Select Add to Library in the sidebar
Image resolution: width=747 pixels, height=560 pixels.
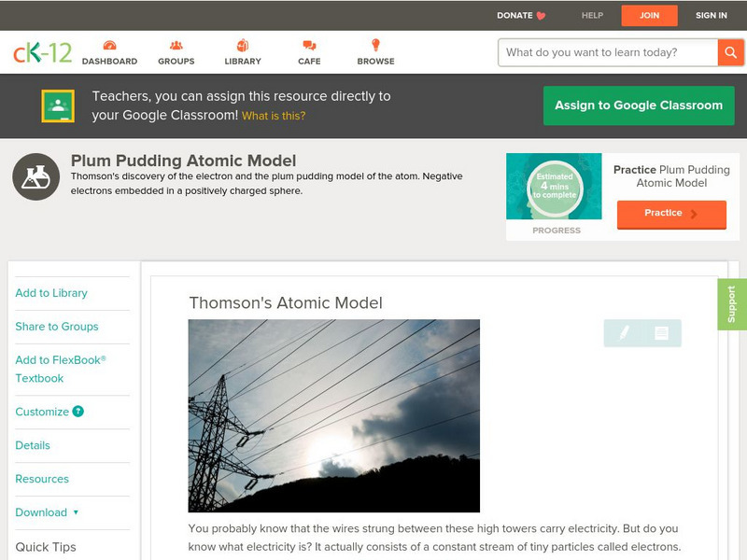click(x=51, y=293)
